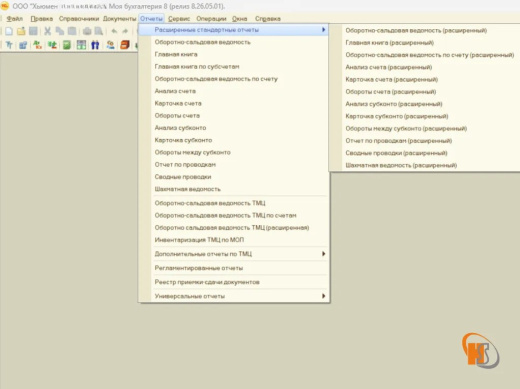
Task: Expand Дополнительные отчеты по ТМЦ submenu
Action: point(233,254)
